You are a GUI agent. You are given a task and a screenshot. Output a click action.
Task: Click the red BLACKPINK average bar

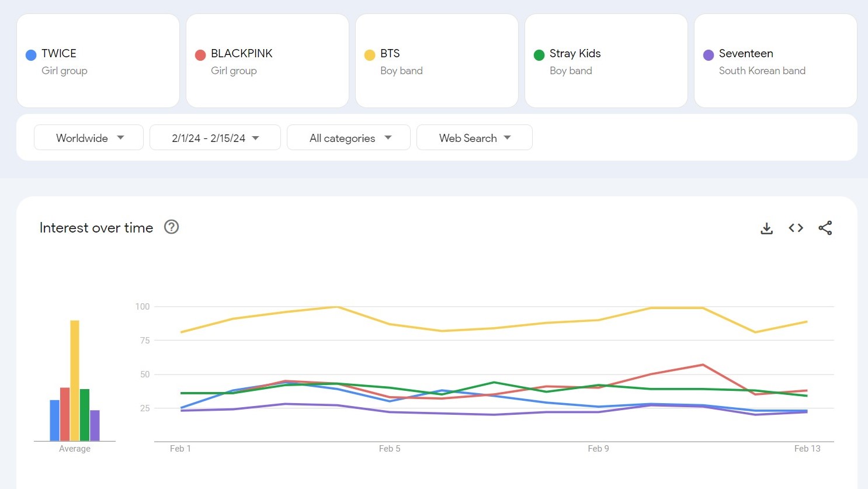click(x=65, y=414)
